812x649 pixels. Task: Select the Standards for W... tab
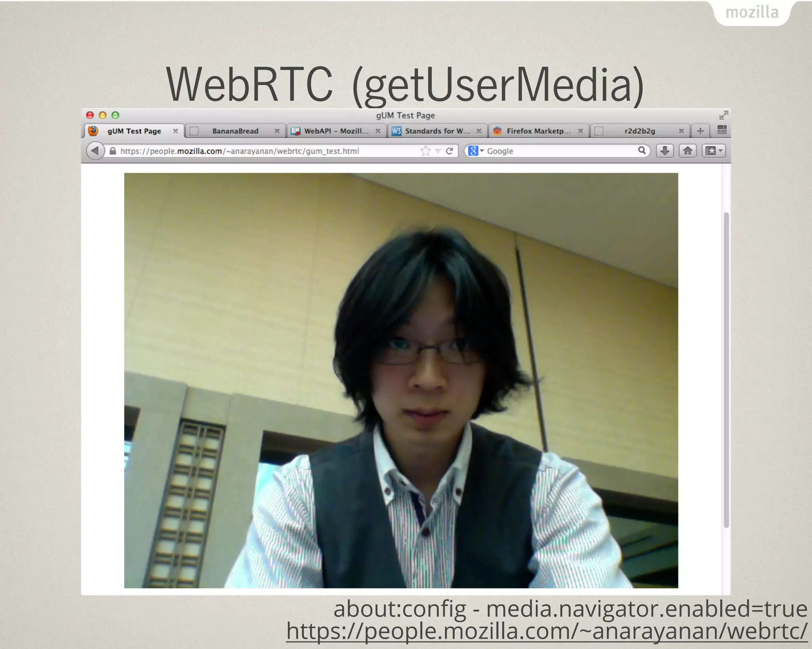tap(437, 131)
